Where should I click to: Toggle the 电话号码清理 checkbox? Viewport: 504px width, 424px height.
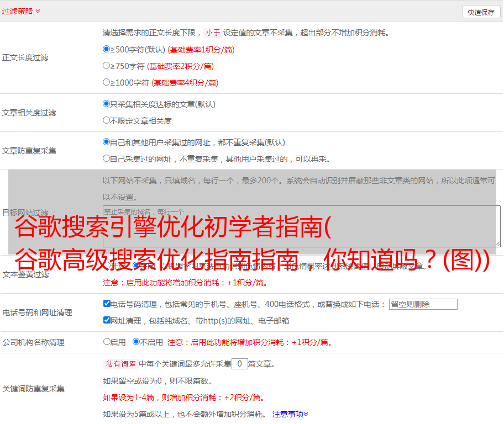107,304
